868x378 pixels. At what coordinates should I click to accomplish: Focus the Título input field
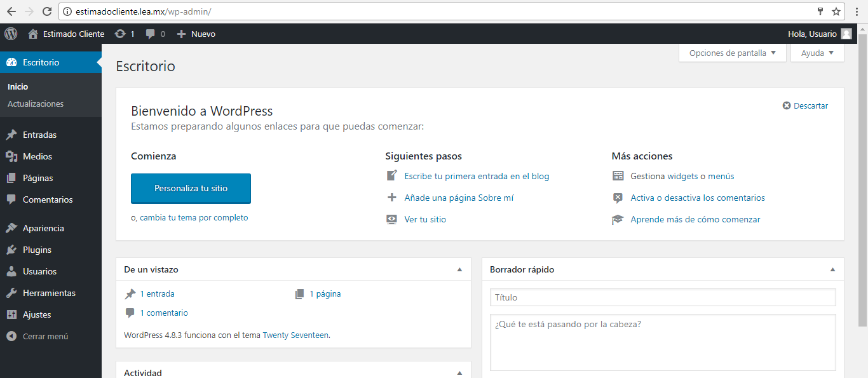tap(663, 297)
